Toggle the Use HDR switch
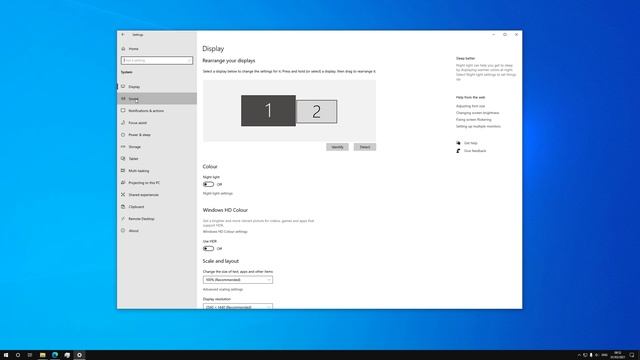640x360 pixels. click(208, 249)
